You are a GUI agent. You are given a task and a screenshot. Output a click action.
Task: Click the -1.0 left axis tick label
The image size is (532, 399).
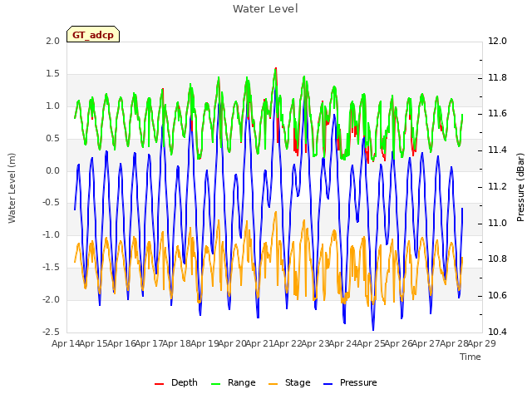(x=51, y=234)
